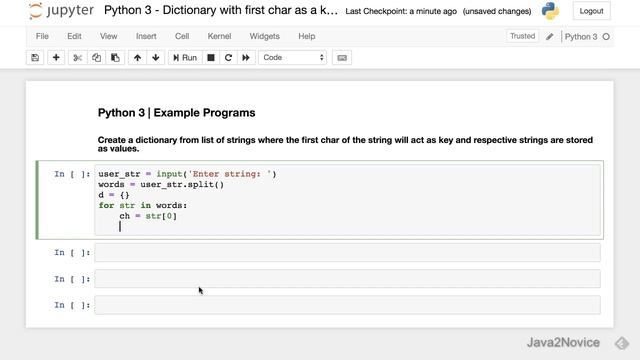The image size is (640, 360).
Task: Open the Edit menu
Action: (x=74, y=36)
